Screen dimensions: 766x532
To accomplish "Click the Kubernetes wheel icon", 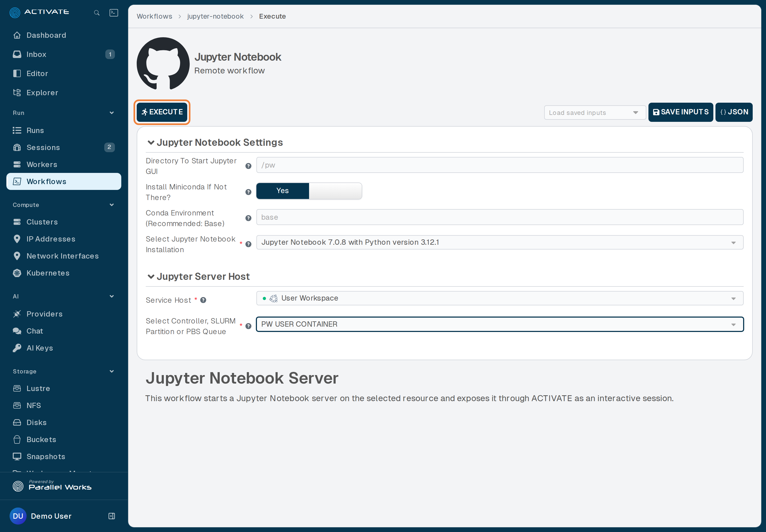I will point(17,273).
